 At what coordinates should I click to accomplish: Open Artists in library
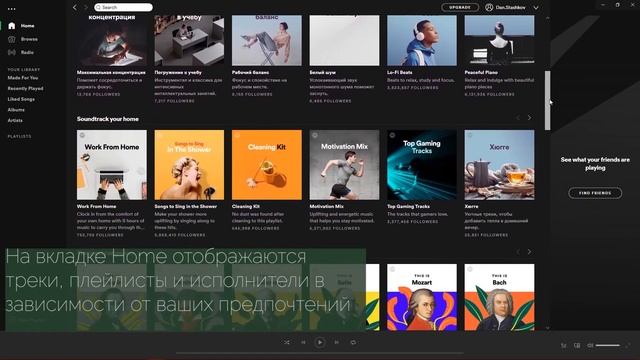pos(15,120)
